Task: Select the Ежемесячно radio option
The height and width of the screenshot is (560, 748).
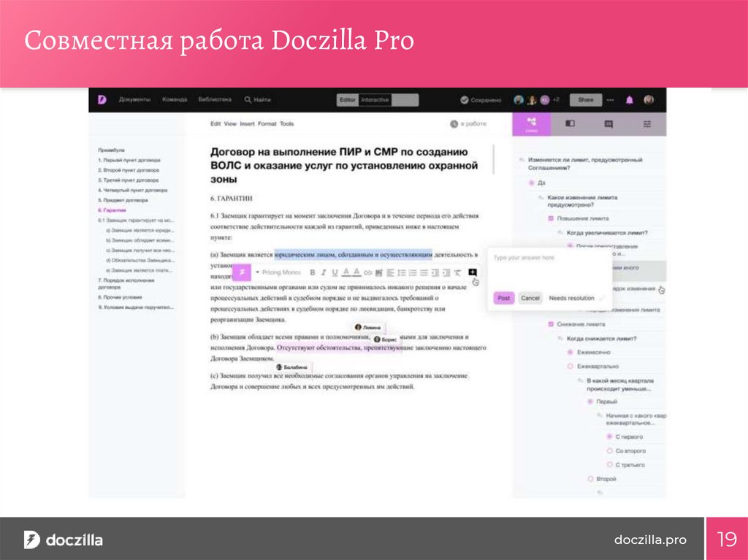Action: [x=570, y=352]
